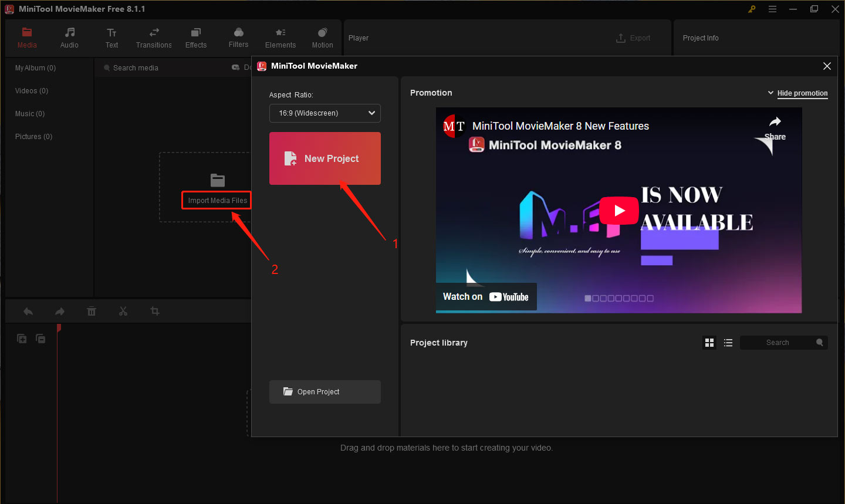Click the key activation icon

coord(752,9)
